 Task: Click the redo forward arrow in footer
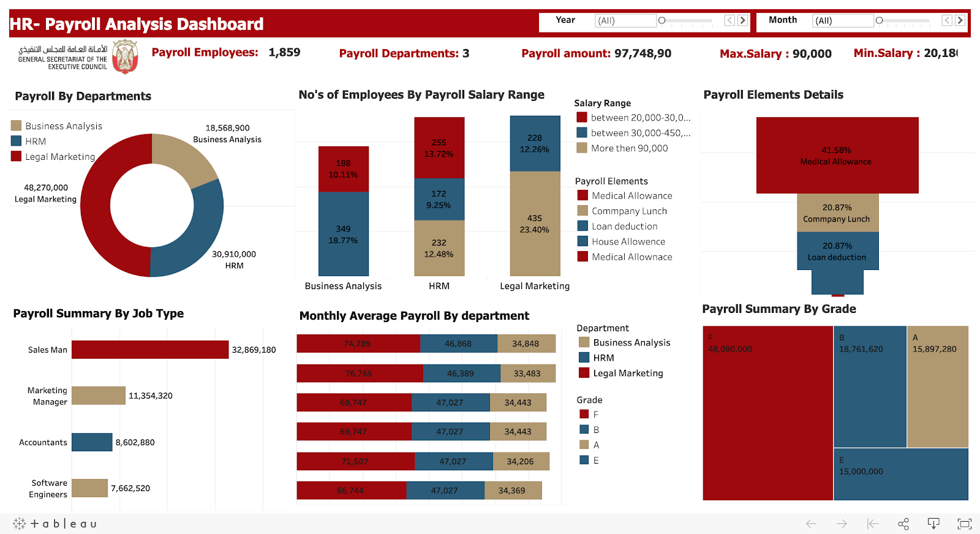tap(842, 524)
